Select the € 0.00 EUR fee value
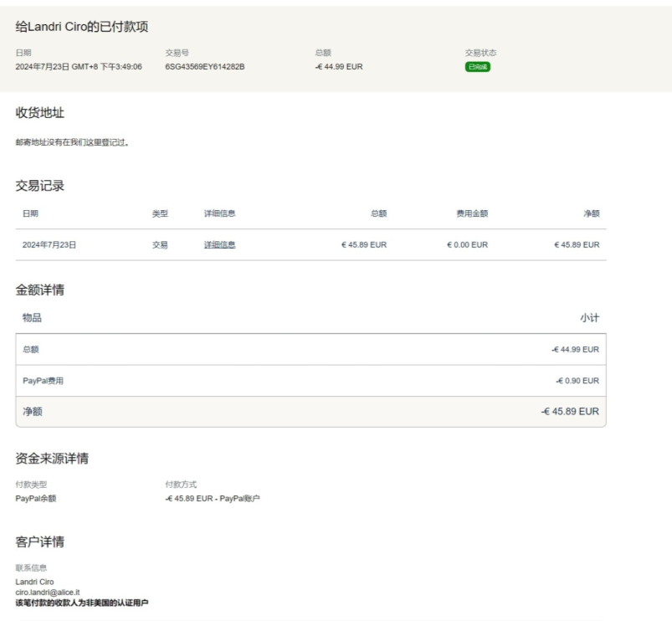 [467, 245]
